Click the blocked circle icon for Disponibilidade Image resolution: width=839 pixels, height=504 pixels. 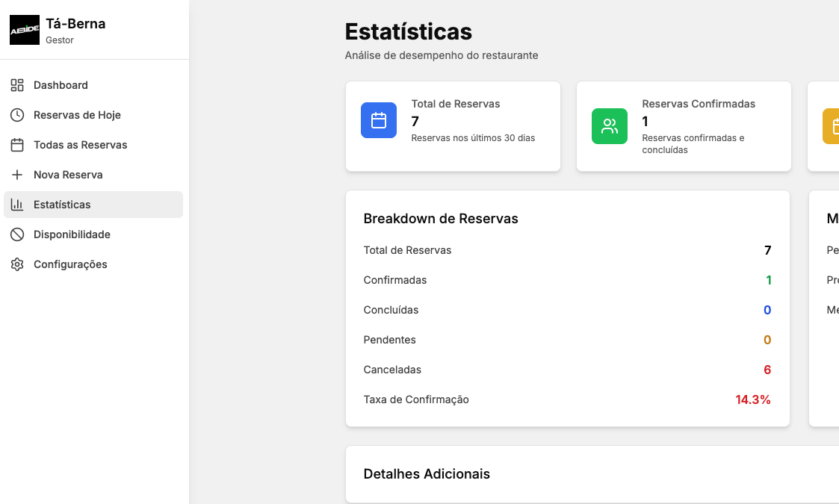17,234
